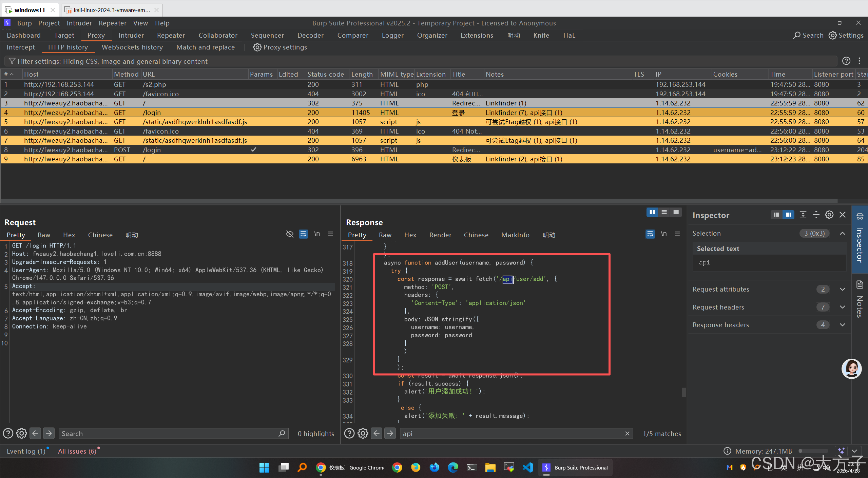Toggle hide non-printable characters in Request
The width and height of the screenshot is (868, 478).
[x=290, y=234]
